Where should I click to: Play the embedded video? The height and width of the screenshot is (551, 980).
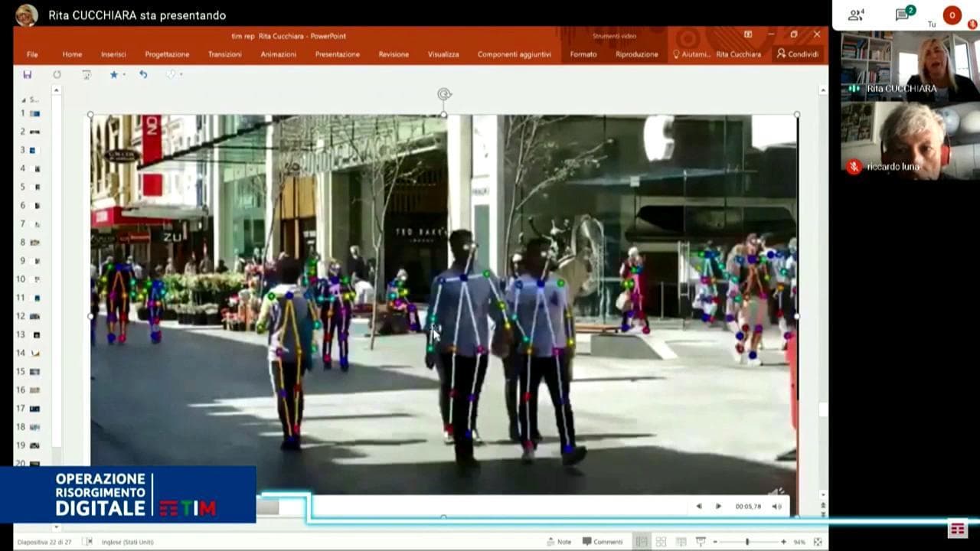click(718, 507)
